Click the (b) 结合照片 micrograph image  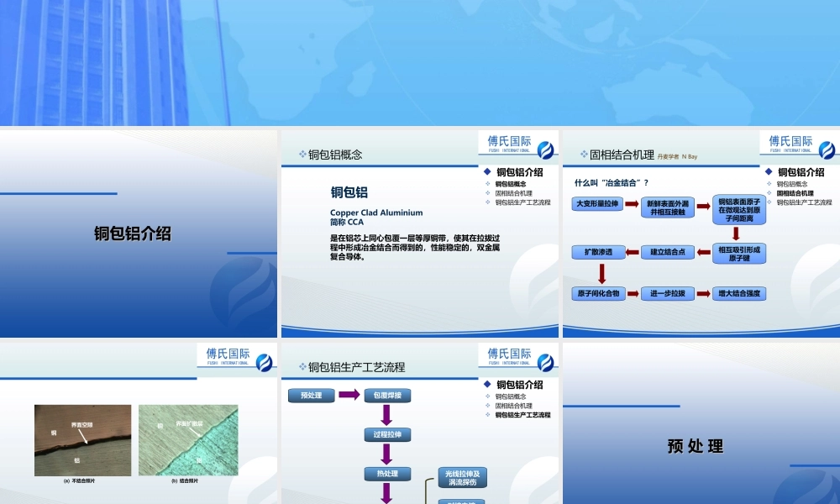coord(188,440)
